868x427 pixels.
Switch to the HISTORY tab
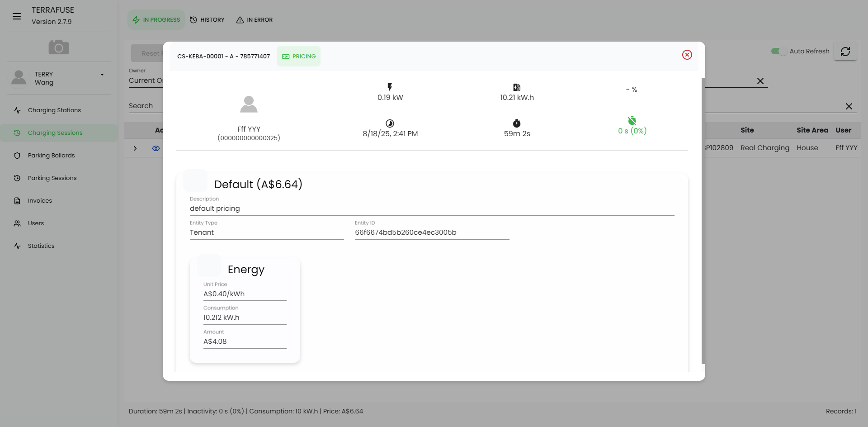click(x=208, y=19)
